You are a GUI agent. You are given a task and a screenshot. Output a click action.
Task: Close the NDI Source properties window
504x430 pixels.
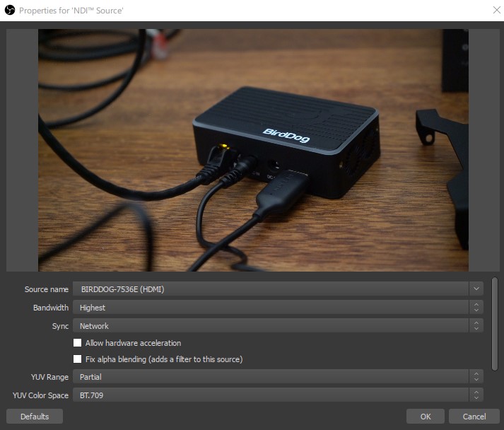[x=495, y=10]
